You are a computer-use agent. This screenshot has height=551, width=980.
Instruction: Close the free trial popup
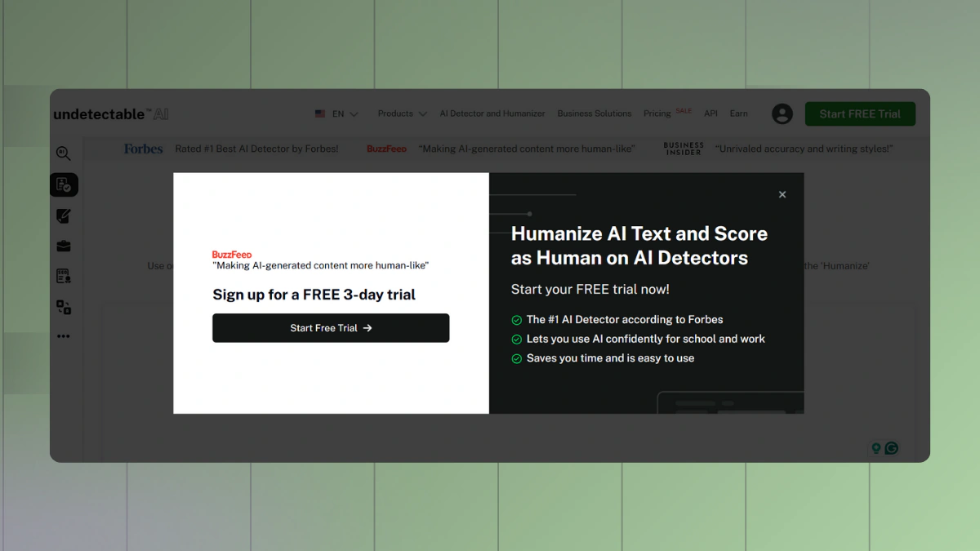tap(782, 194)
